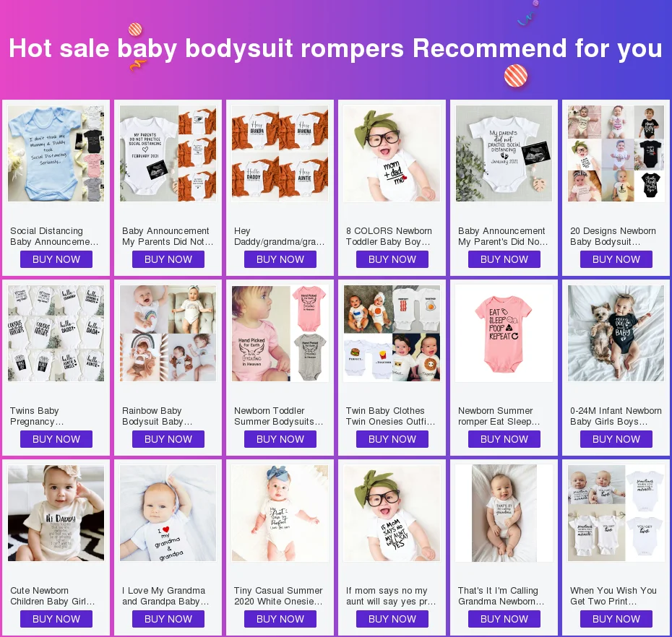Click BUY NOW under Rainbow Baby Bodysuit
The width and height of the screenshot is (672, 637).
click(x=168, y=439)
